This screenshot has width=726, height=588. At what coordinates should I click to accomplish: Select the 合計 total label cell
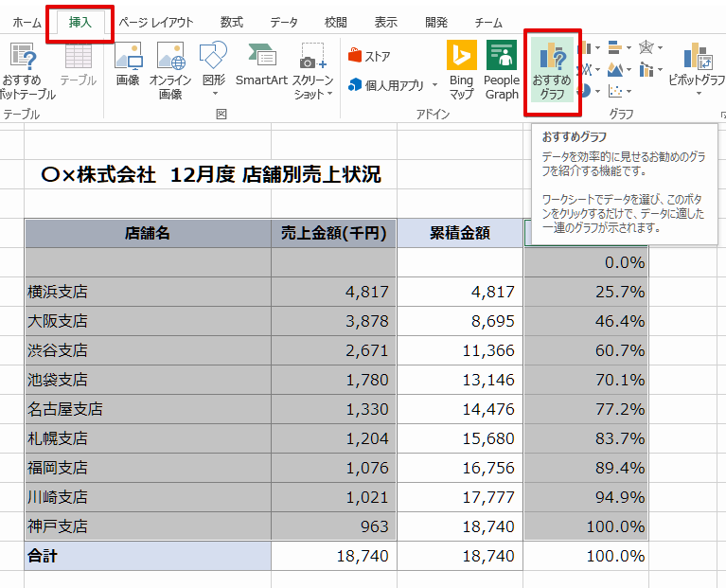(x=148, y=556)
